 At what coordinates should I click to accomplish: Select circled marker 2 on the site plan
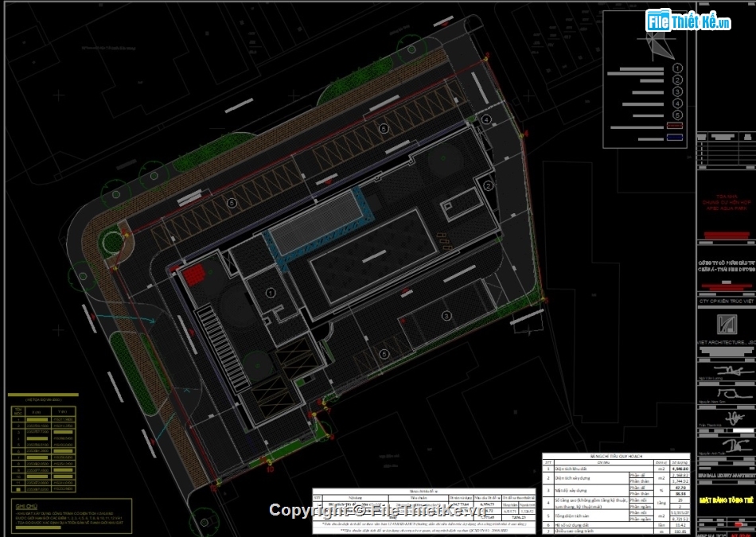click(487, 186)
